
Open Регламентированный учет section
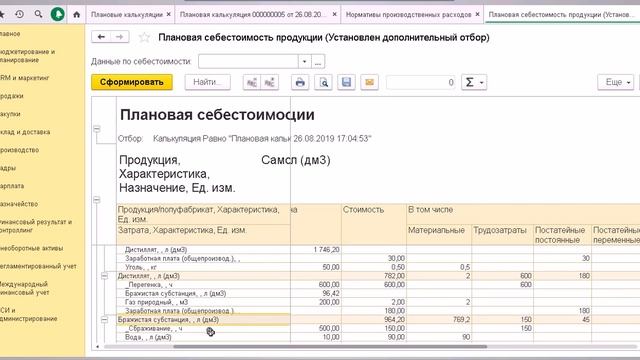point(38,266)
